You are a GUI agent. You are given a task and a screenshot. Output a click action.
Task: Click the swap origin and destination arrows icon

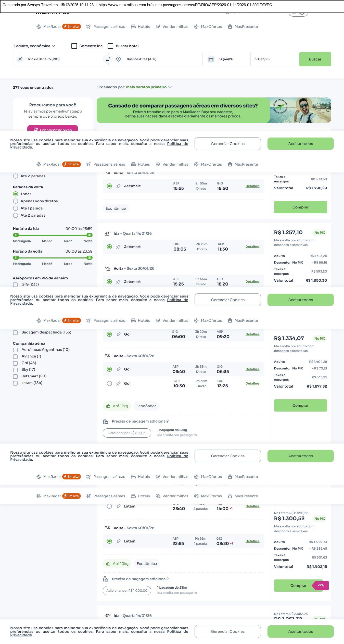coord(108,59)
